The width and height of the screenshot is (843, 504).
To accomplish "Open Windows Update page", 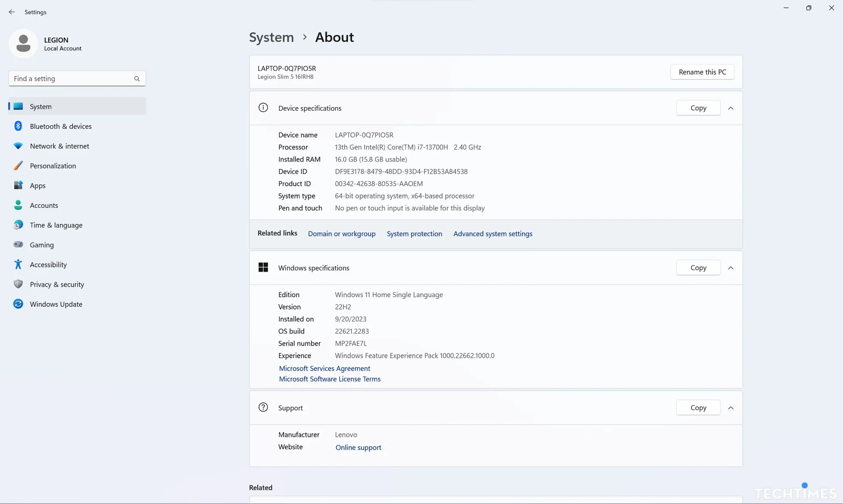I will (77, 304).
